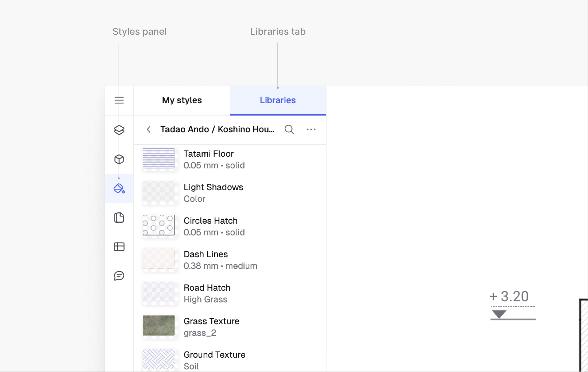Switch to the Libraries tab
The width and height of the screenshot is (588, 372).
pos(278,100)
